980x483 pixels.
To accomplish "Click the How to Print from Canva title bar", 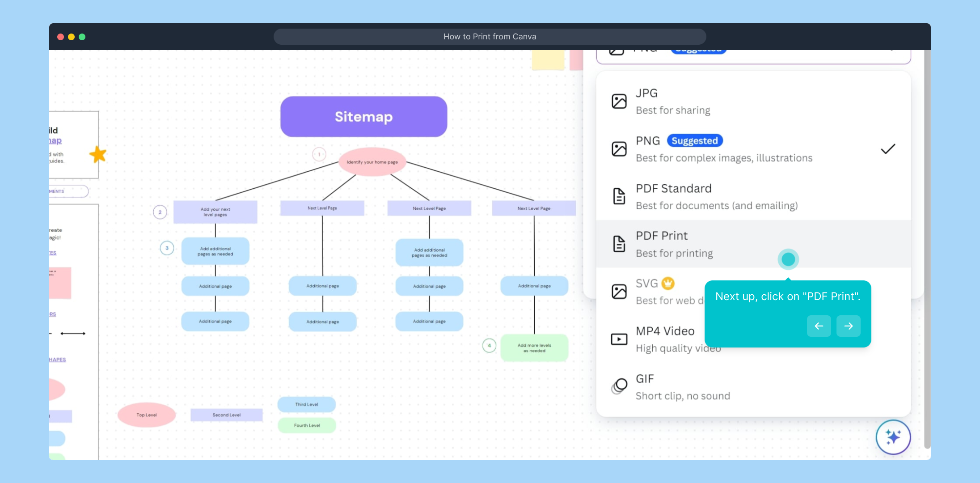I will (490, 37).
